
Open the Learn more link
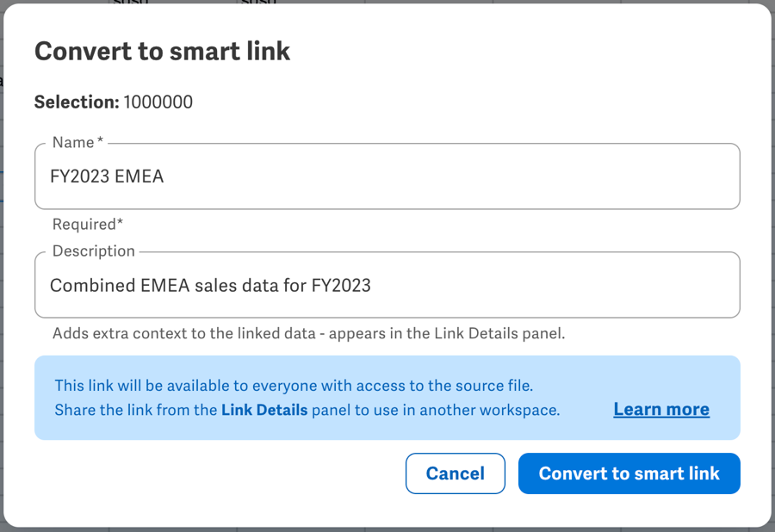pyautogui.click(x=660, y=409)
